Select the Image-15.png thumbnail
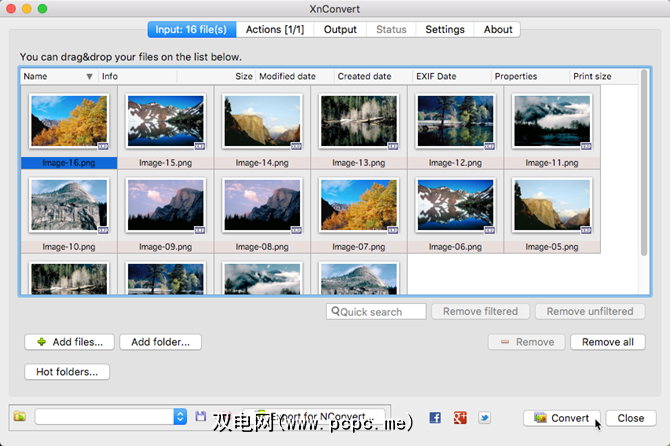This screenshot has width=670, height=446. [x=165, y=121]
